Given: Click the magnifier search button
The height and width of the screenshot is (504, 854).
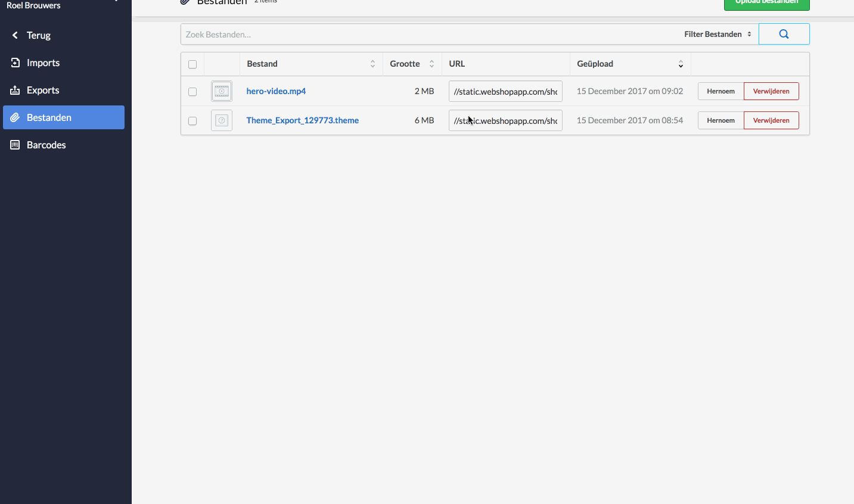Looking at the screenshot, I should (x=784, y=34).
